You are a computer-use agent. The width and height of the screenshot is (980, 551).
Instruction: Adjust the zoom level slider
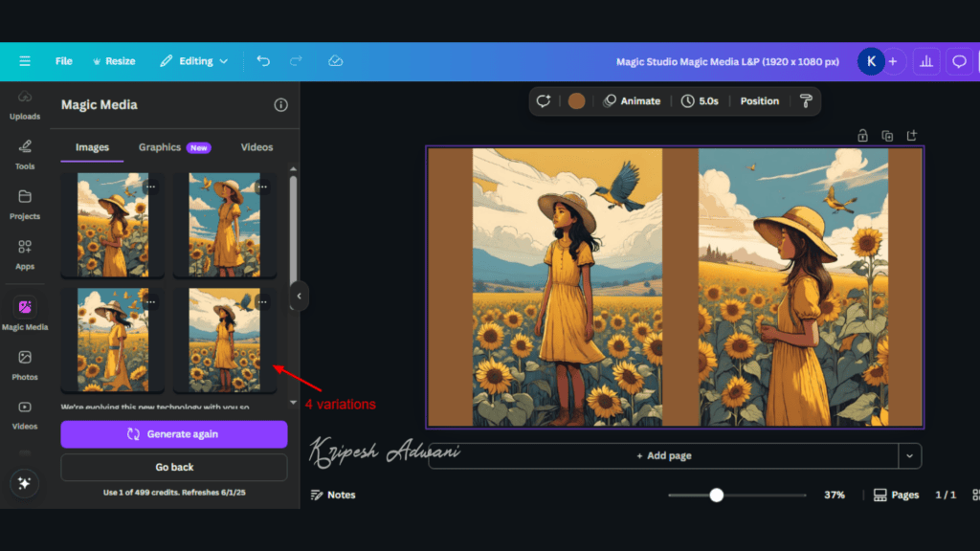(x=716, y=495)
